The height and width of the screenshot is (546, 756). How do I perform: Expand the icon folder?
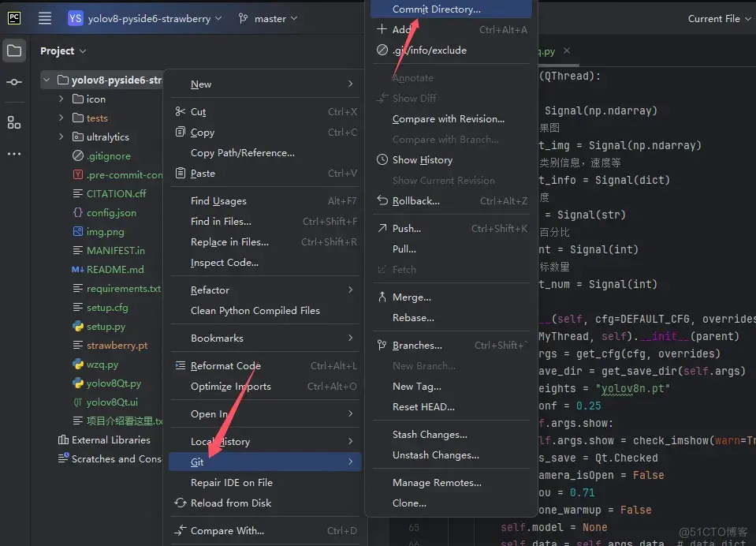tap(61, 99)
